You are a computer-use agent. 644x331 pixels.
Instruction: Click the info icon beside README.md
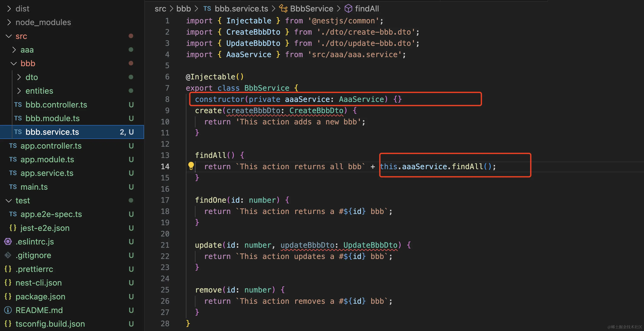(8, 310)
